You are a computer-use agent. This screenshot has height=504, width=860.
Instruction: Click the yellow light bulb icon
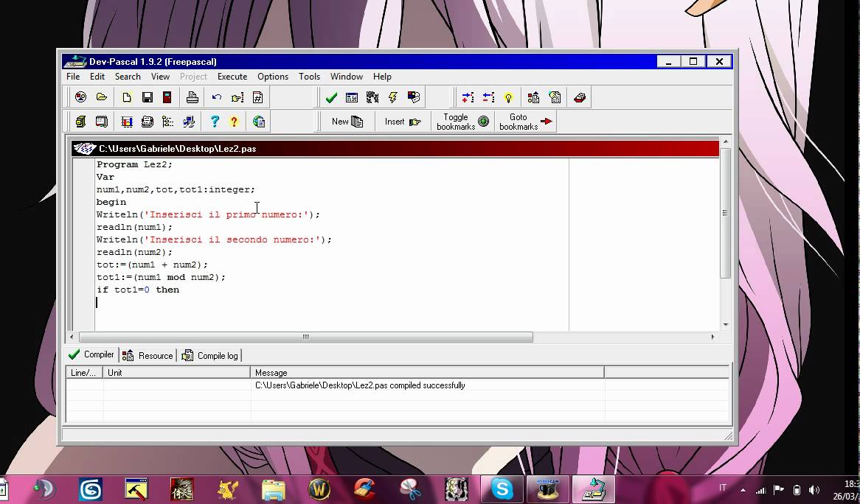[508, 97]
